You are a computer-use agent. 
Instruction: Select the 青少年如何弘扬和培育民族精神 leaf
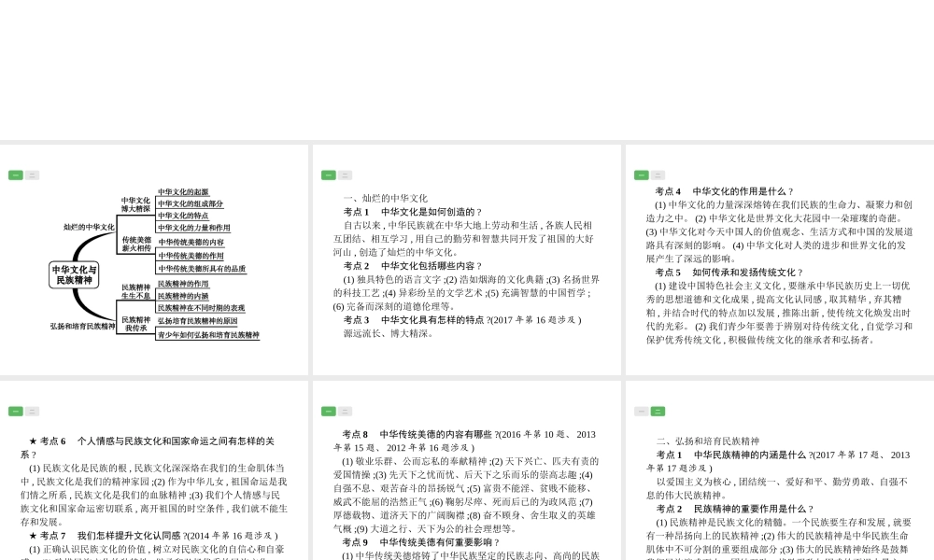208,335
